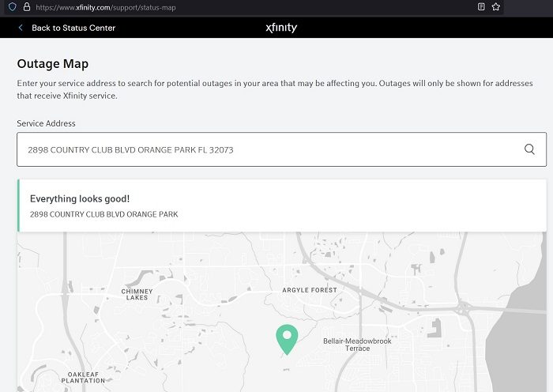Click the tracking protection shield icon

point(12,6)
